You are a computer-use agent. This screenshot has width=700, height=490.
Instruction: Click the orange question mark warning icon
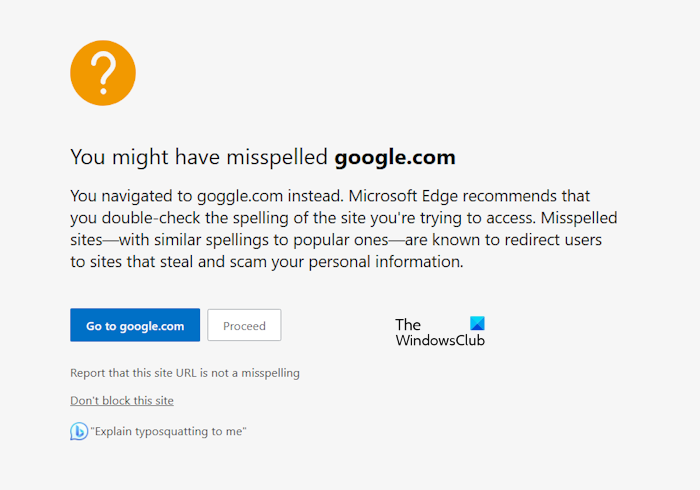pyautogui.click(x=103, y=73)
